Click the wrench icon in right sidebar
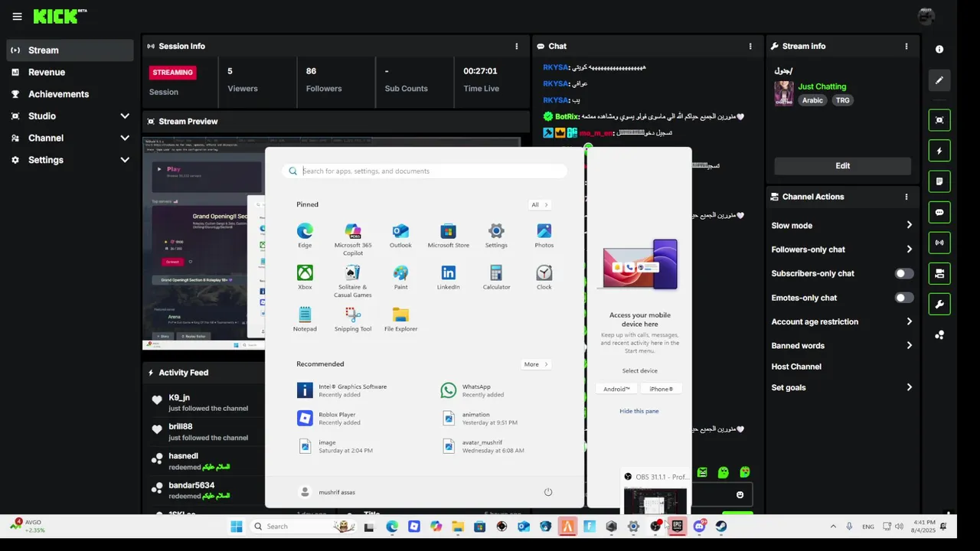The image size is (980, 551). pos(939,304)
